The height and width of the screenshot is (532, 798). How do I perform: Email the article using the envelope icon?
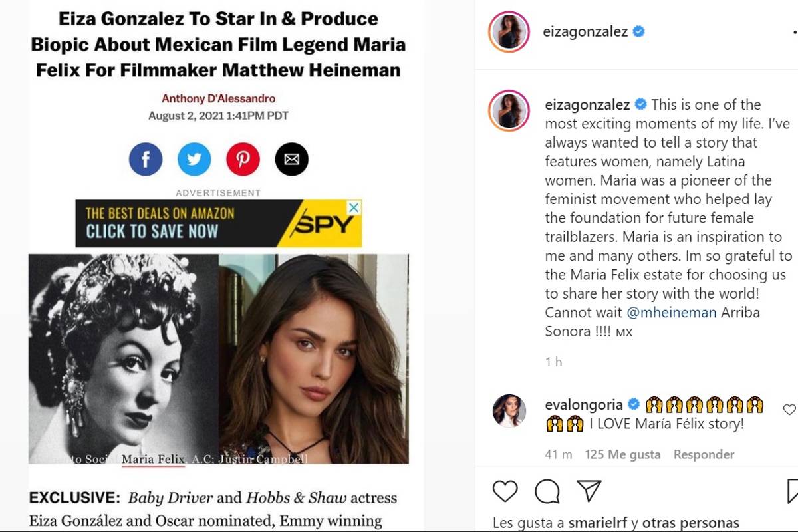(x=291, y=159)
